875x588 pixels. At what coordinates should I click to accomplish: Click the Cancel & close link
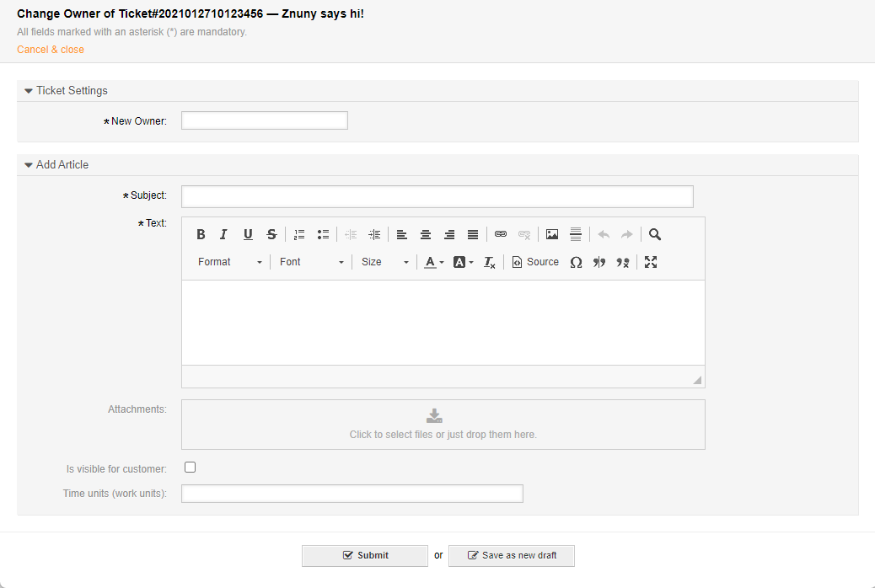point(51,50)
